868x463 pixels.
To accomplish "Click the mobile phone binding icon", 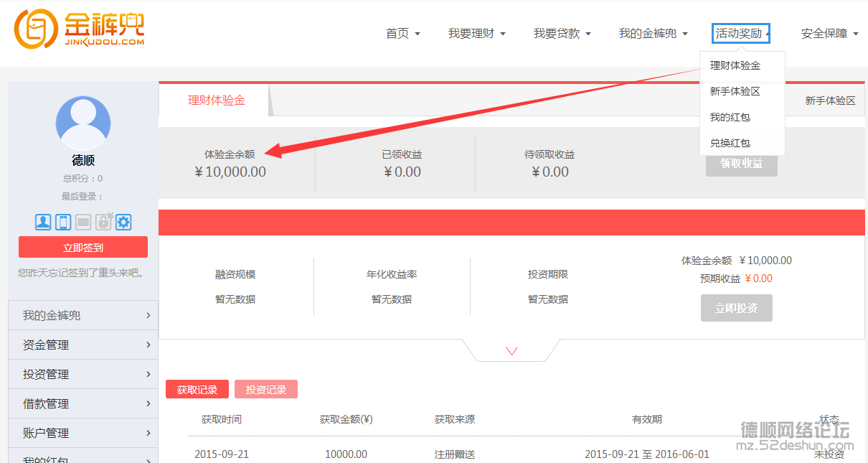I will 63,222.
